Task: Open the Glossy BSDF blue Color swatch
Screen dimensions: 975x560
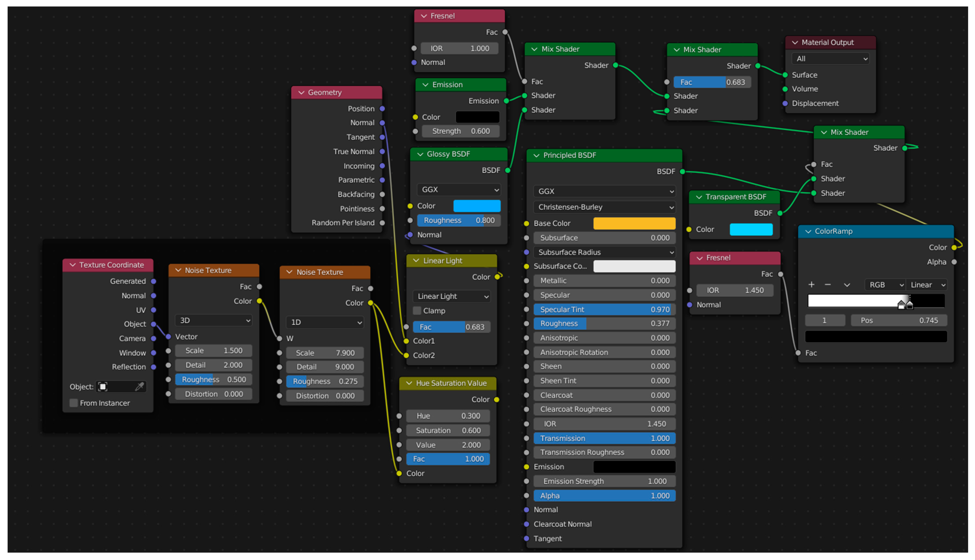Action: [477, 206]
